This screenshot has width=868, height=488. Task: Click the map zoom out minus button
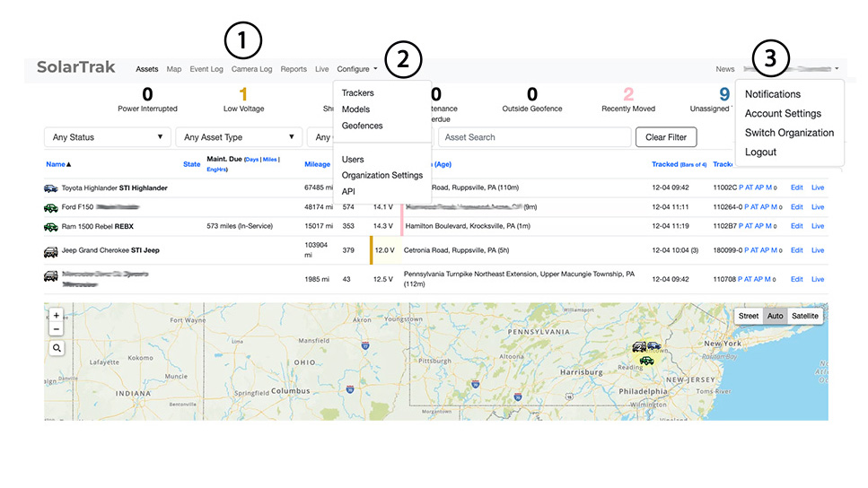pos(57,329)
